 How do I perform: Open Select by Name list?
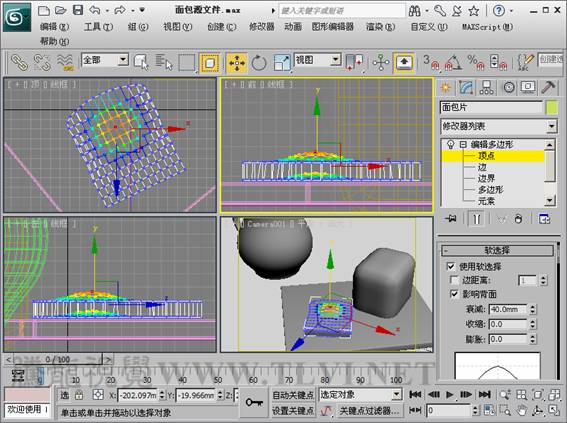pyautogui.click(x=164, y=62)
